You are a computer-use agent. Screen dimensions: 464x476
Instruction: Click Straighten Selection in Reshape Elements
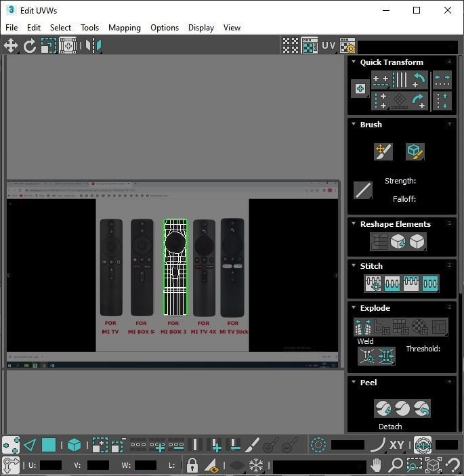pos(379,242)
